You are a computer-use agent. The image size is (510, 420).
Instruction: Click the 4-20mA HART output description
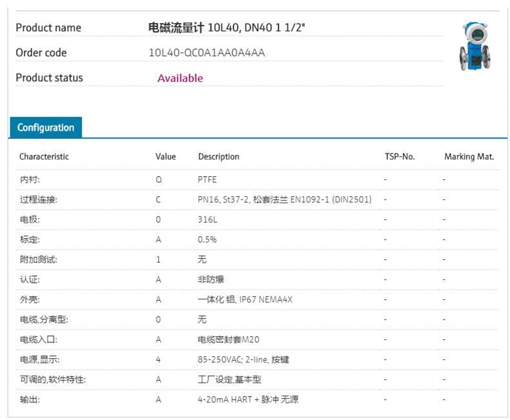[x=248, y=400]
